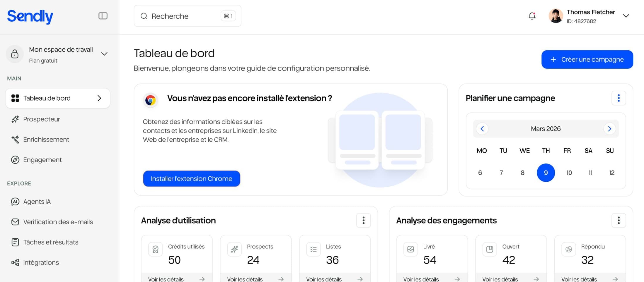
Task: Select day 9 in the calendar
Action: tap(546, 173)
